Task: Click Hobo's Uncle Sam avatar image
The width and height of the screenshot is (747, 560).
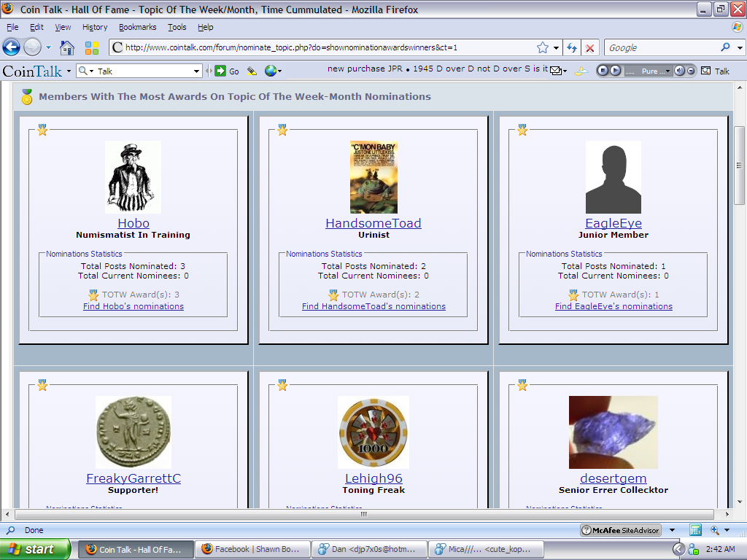Action: click(133, 177)
